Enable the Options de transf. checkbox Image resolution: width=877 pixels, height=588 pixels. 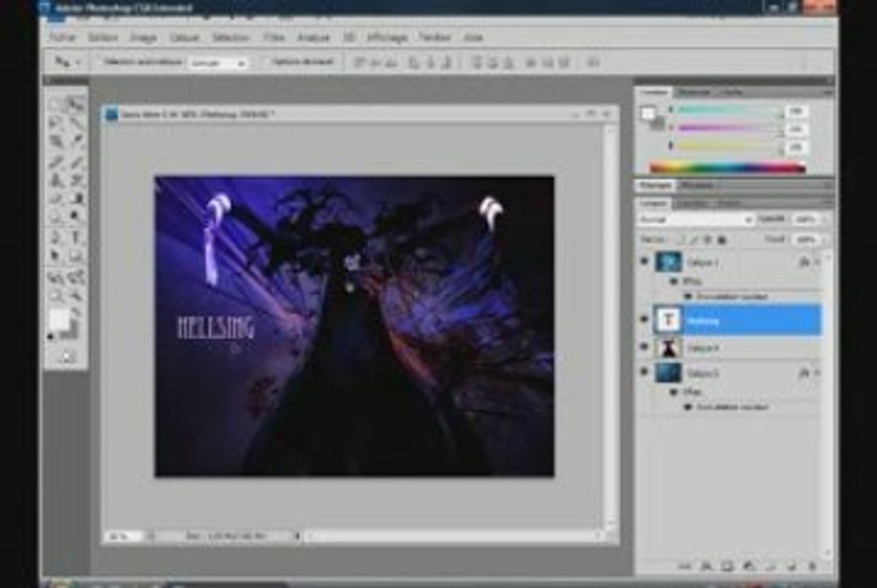click(266, 62)
